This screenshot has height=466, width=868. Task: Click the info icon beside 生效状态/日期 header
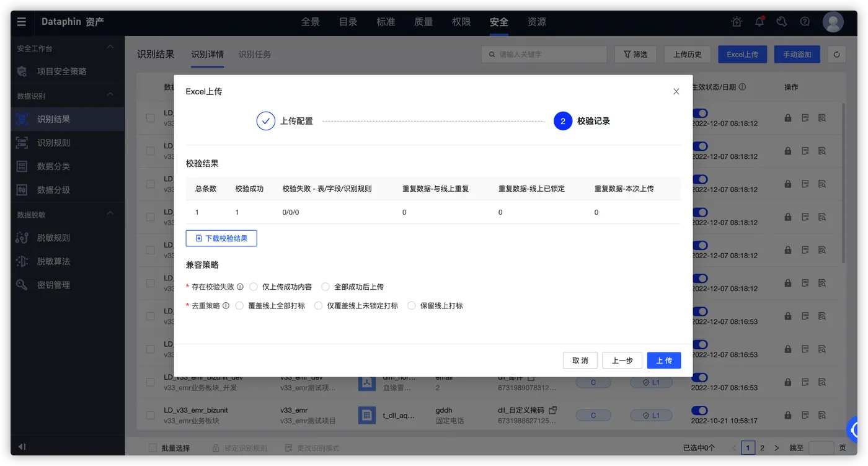pos(742,87)
